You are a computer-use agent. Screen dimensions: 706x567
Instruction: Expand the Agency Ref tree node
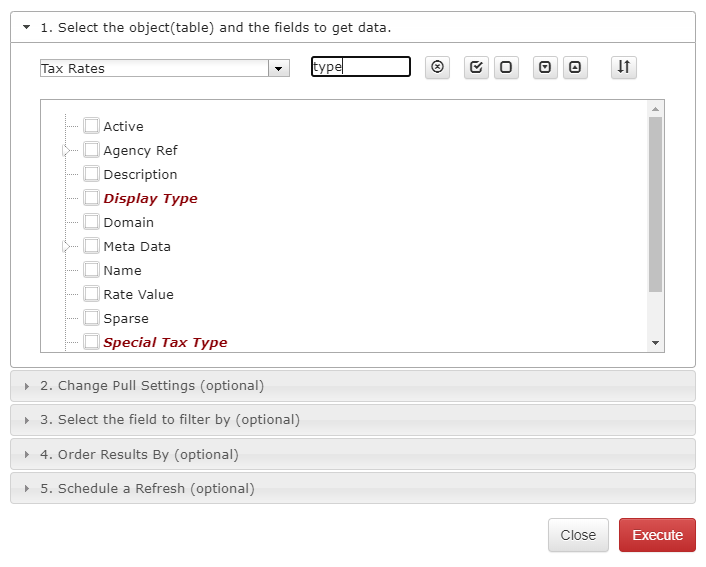[x=66, y=150]
